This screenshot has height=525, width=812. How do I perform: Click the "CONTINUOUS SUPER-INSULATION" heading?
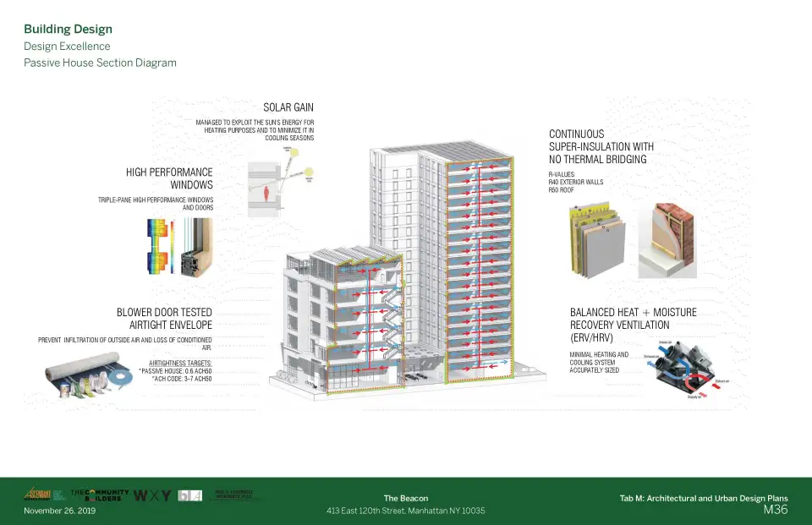pos(601,146)
